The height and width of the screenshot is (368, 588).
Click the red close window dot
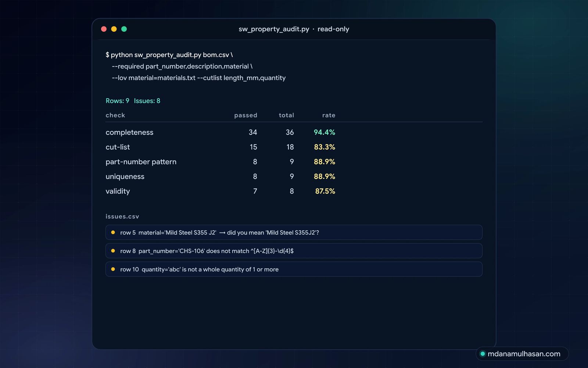(x=104, y=29)
